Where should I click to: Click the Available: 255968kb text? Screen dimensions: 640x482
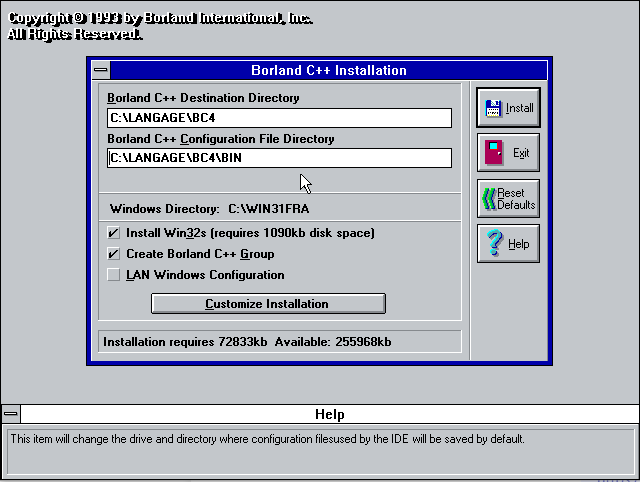(x=333, y=342)
